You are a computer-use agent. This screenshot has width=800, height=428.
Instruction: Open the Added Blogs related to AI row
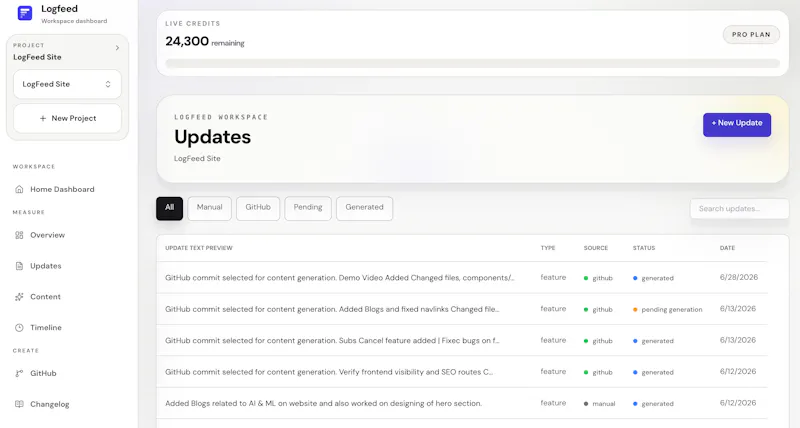[x=462, y=403]
